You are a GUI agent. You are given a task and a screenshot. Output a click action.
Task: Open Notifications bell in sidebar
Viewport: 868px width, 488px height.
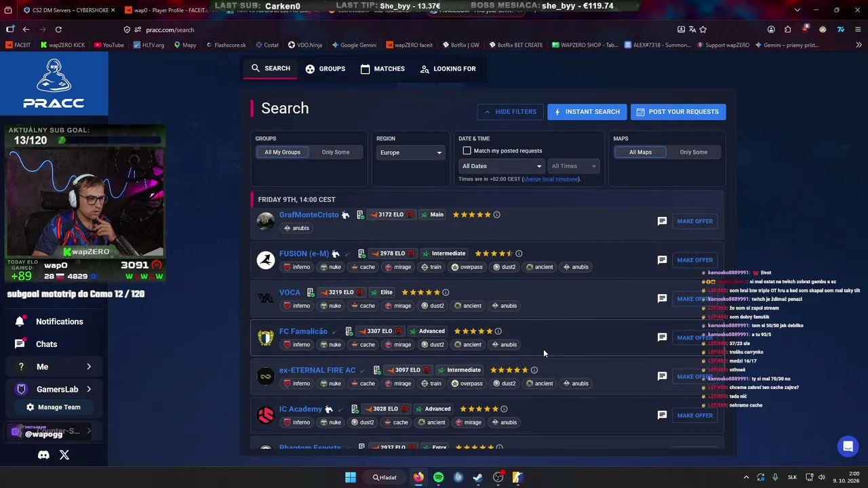(20, 321)
